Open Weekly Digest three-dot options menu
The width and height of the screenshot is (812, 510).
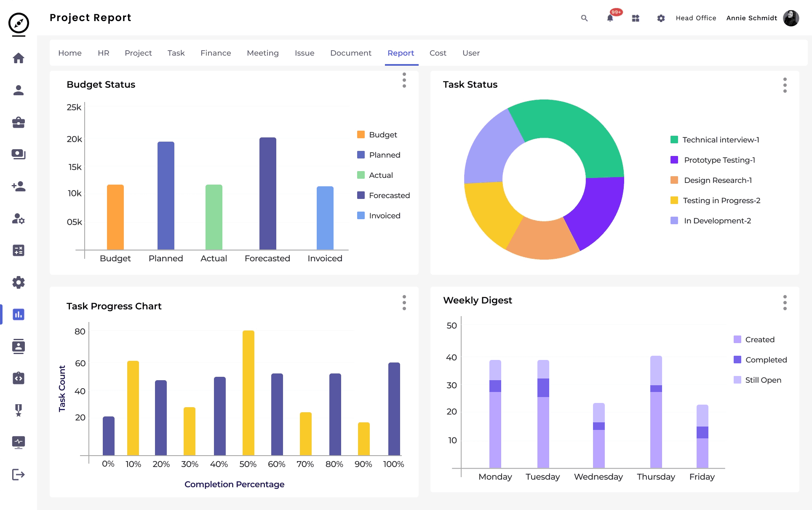click(x=785, y=303)
